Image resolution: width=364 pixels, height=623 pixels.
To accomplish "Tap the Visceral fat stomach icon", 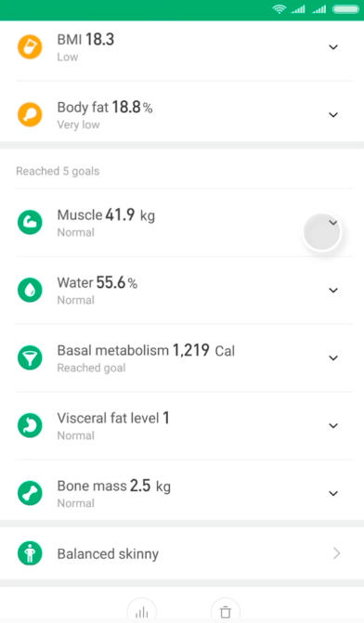I will click(30, 425).
